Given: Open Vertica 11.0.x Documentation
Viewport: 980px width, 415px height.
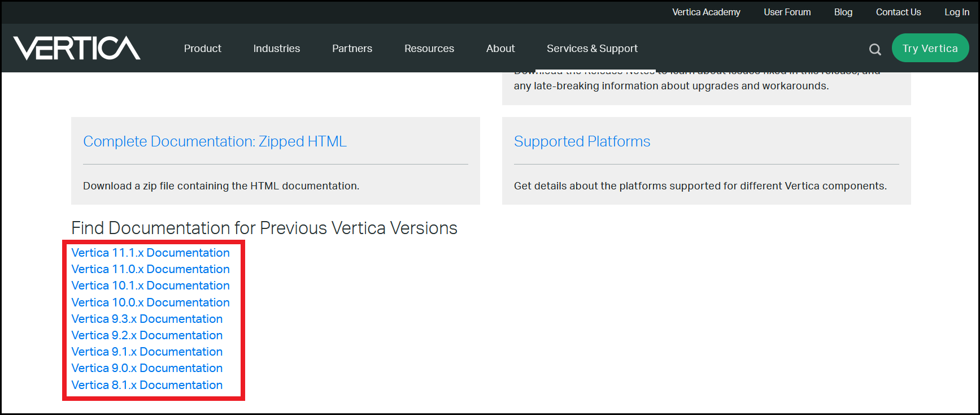Looking at the screenshot, I should click(150, 269).
